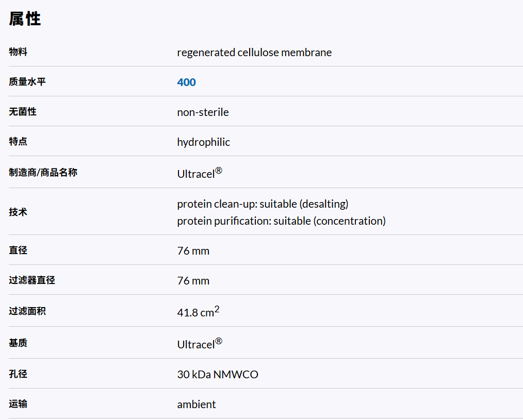Click the 过滤器直径 property label
The image size is (523, 420).
[x=32, y=281]
